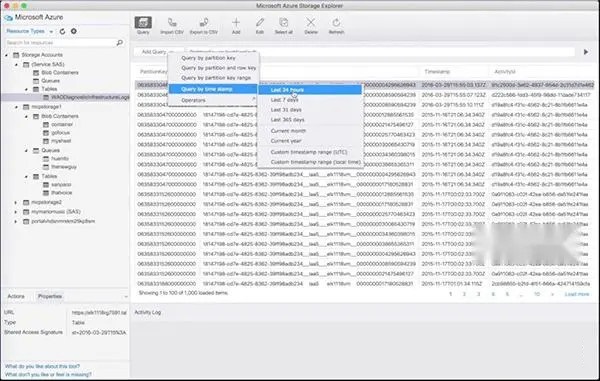This screenshot has width=600, height=381.
Task: Click the sidebar refresh icon
Action: 62,31
